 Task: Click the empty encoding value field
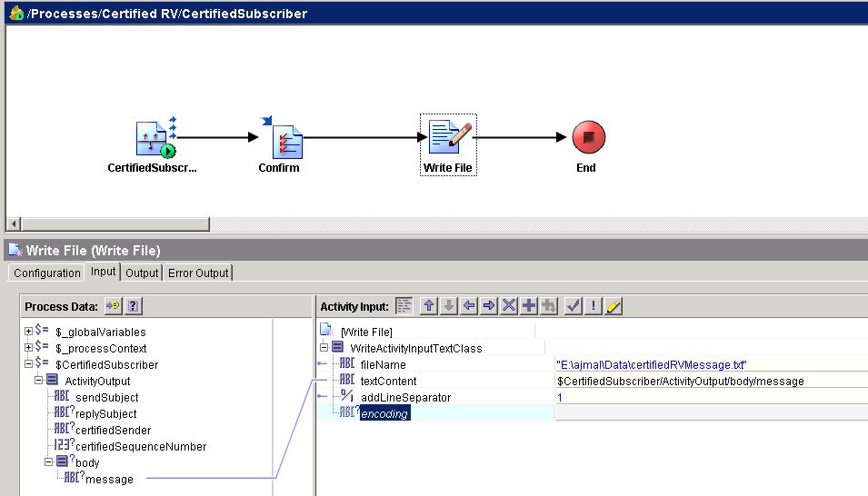point(712,413)
